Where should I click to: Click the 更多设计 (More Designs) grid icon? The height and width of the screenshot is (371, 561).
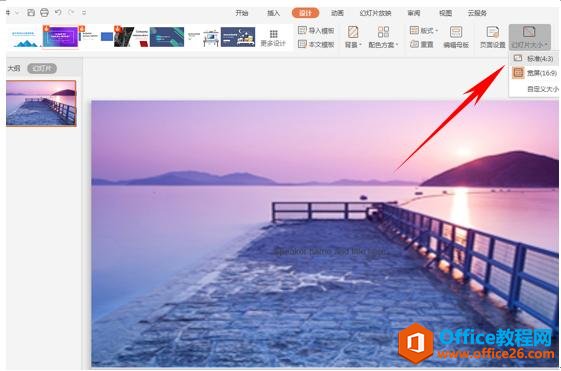pos(274,34)
